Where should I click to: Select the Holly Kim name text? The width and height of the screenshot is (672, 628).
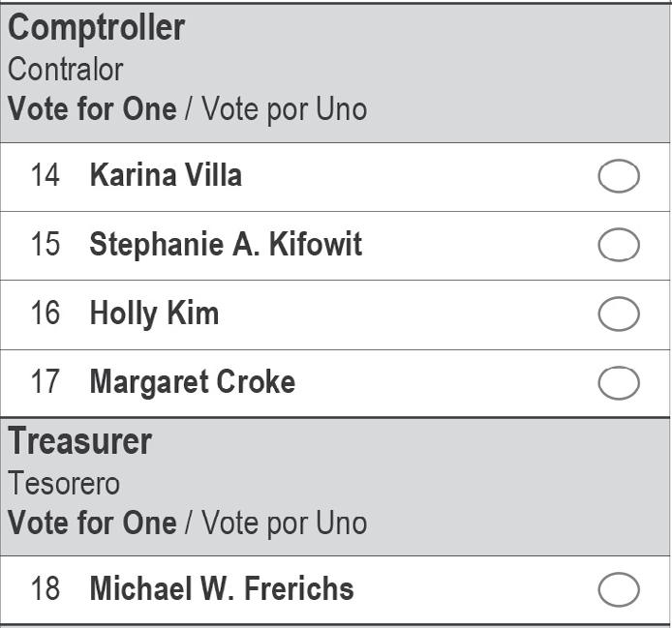pos(154,314)
